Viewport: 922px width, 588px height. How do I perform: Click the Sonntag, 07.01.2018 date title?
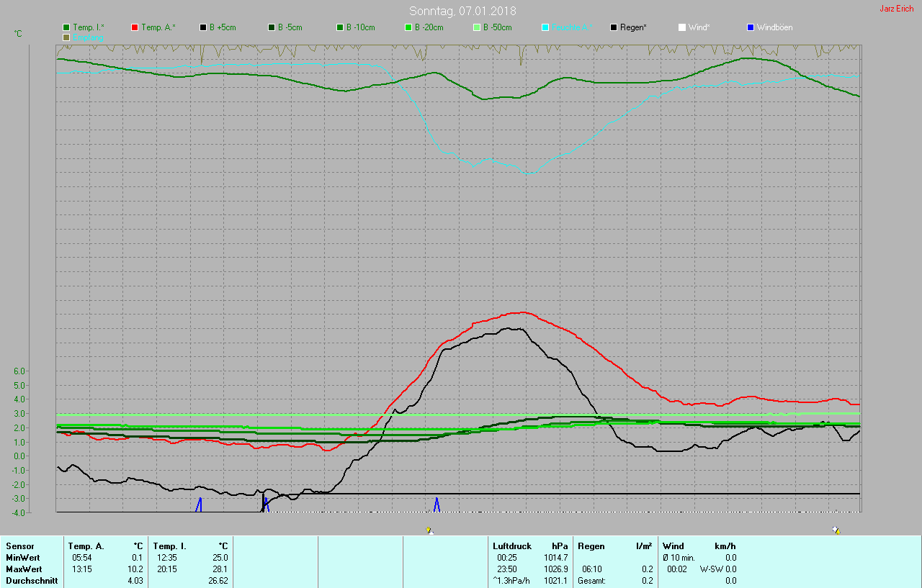[462, 11]
